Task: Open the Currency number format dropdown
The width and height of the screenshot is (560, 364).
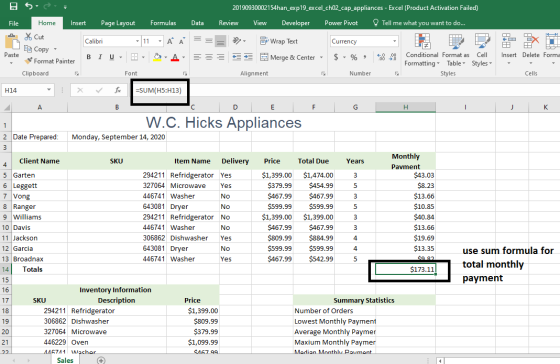Action: (x=395, y=41)
